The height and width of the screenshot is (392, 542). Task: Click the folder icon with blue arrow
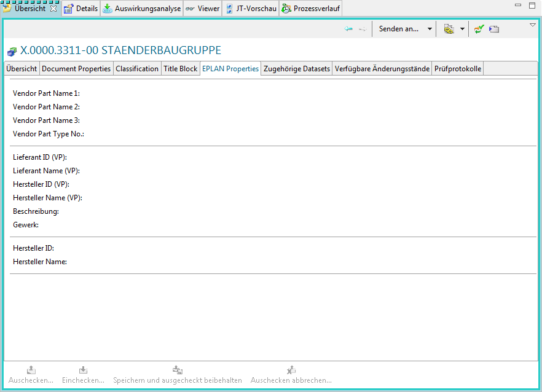[x=494, y=29]
